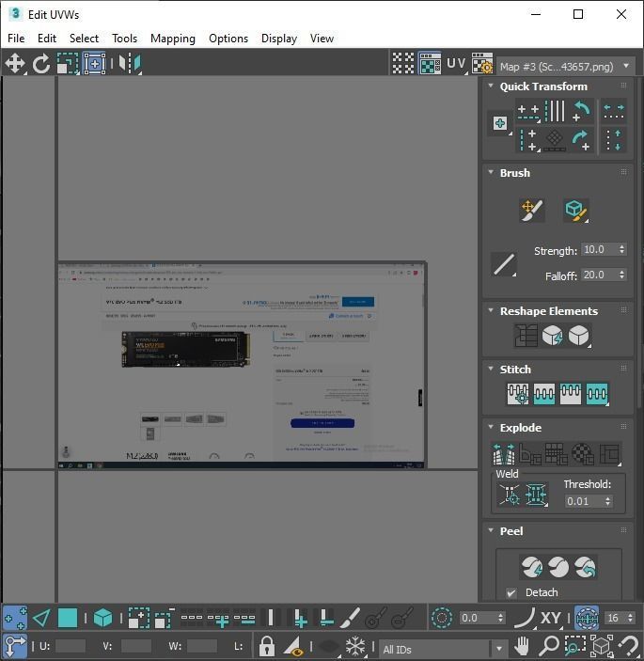Click Relax Until Flat icon
The width and height of the screenshot is (644, 661).
coord(553,336)
